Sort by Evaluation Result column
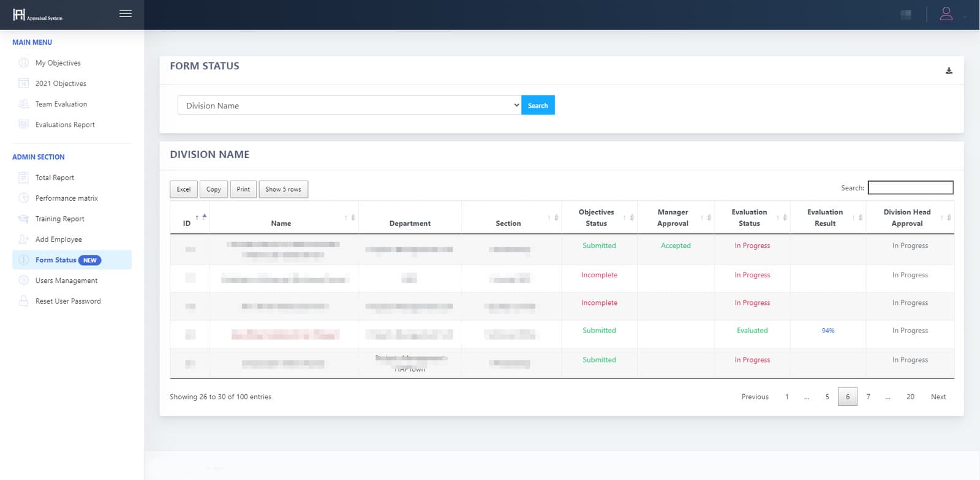 pos(827,217)
